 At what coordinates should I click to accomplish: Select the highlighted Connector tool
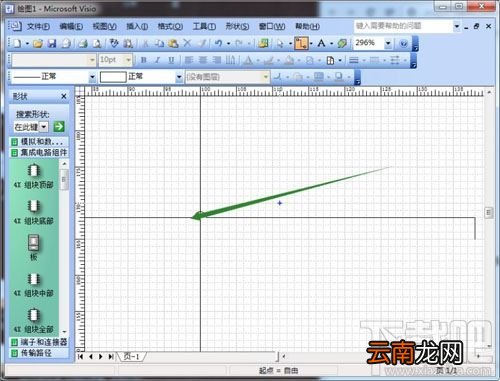coord(301,43)
